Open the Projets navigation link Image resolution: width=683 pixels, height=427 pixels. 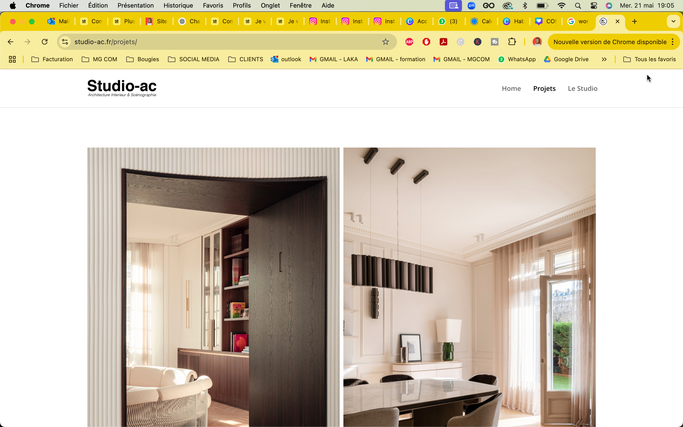[544, 88]
